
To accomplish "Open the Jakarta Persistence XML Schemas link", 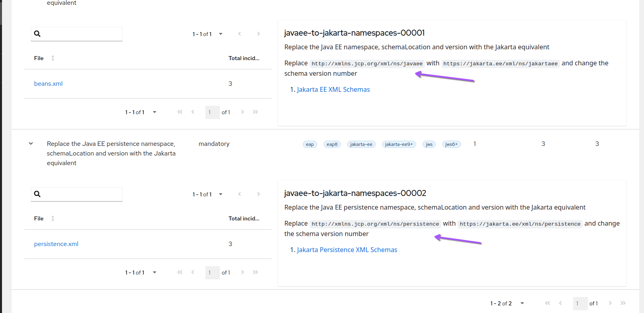I will (x=347, y=250).
